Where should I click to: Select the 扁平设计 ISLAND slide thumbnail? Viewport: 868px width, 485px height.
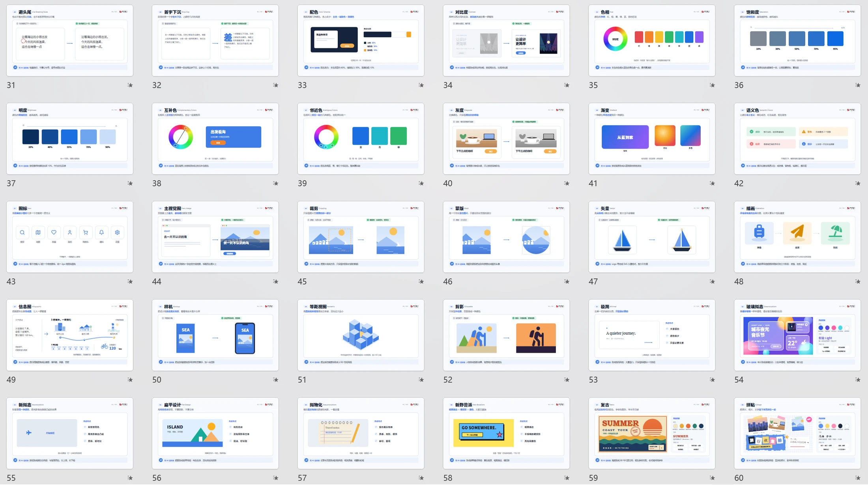(215, 433)
